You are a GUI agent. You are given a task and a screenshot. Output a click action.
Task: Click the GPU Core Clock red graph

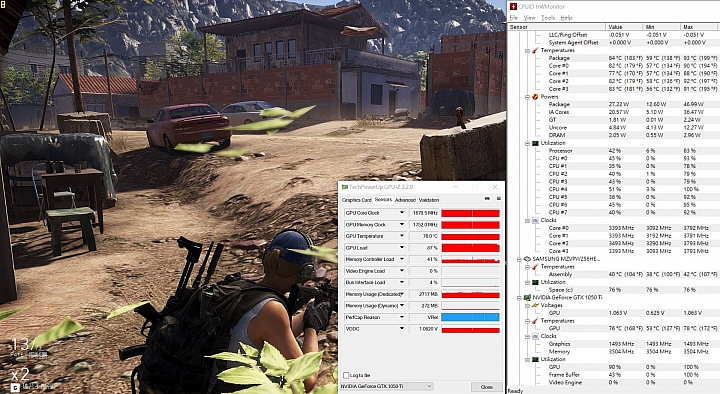[470, 213]
